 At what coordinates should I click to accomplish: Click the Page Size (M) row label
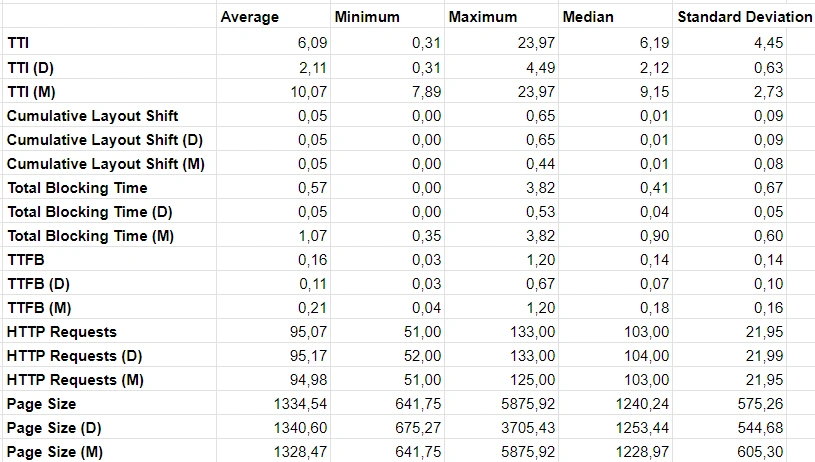click(x=55, y=452)
